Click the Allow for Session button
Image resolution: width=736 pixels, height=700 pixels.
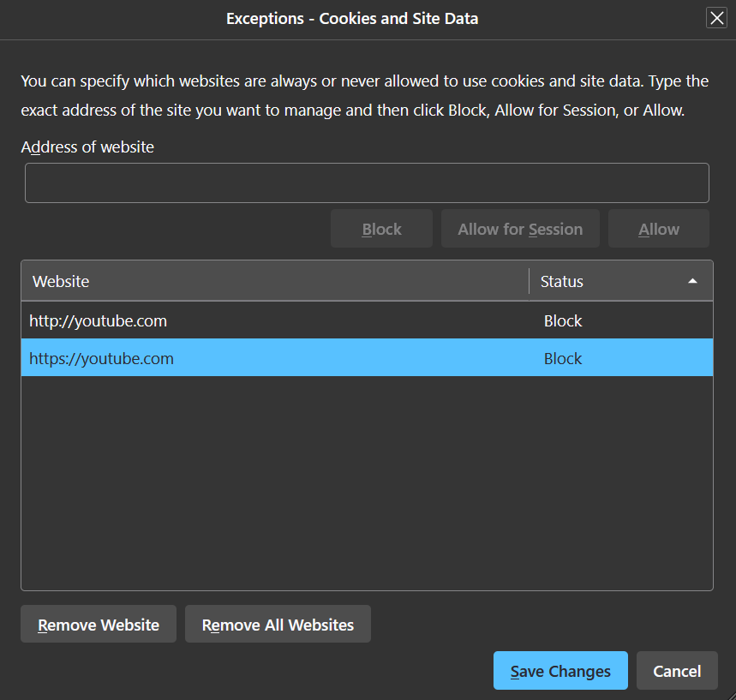(x=520, y=229)
